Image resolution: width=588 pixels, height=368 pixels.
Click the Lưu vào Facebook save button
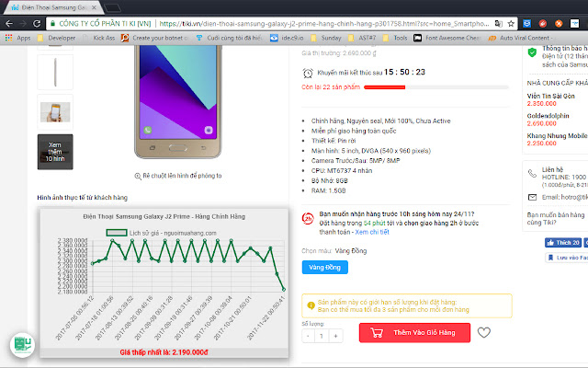coord(567,258)
